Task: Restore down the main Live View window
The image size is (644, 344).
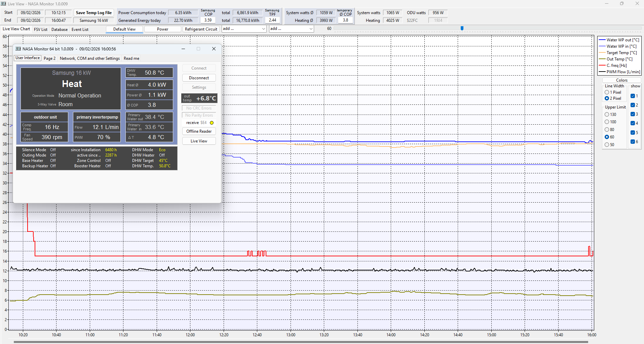Action: 621,4
